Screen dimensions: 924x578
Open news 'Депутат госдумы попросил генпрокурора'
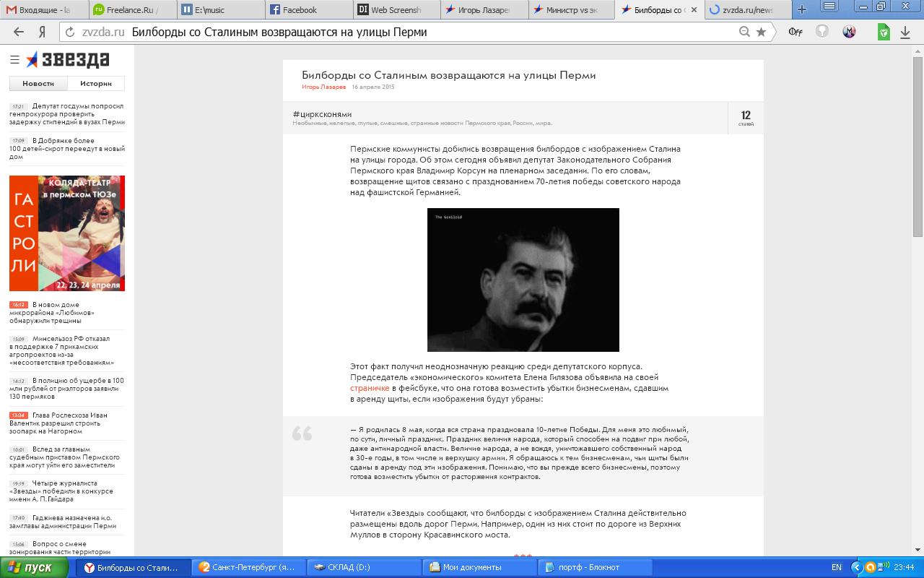[x=67, y=114]
